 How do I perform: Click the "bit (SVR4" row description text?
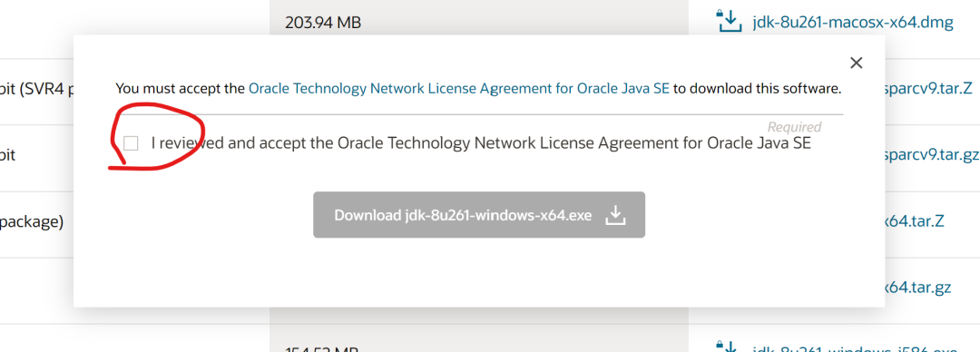[37, 90]
